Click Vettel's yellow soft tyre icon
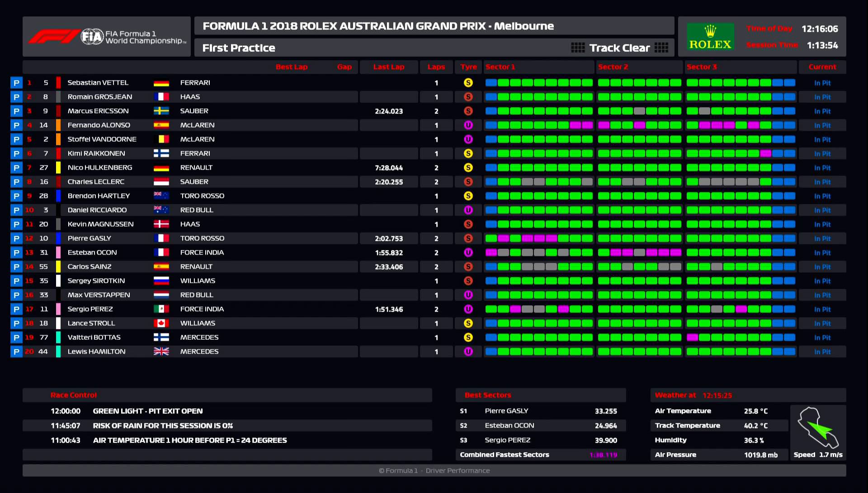 (468, 83)
